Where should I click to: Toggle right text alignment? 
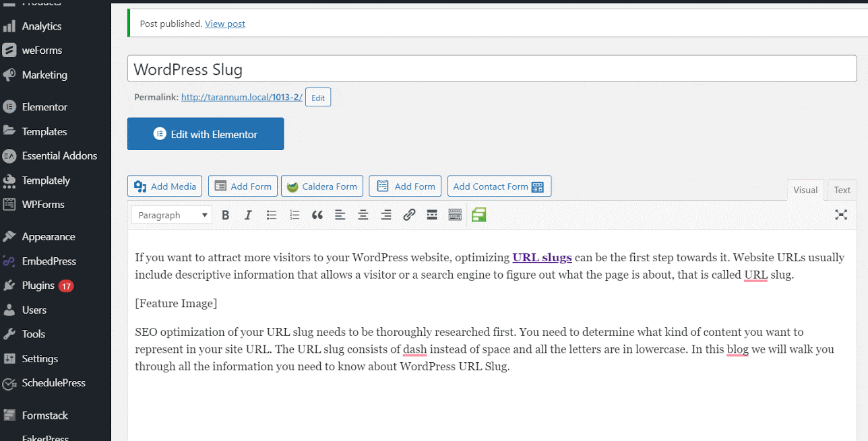click(x=385, y=214)
